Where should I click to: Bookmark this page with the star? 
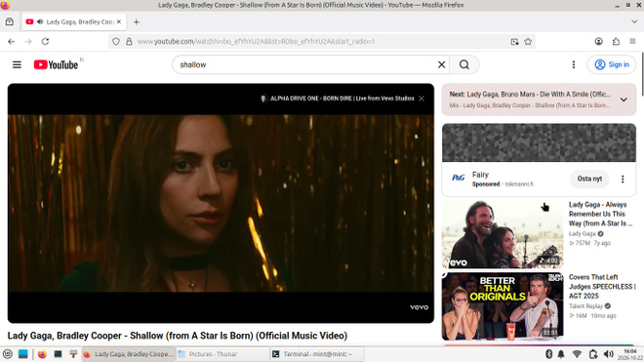[x=528, y=42]
